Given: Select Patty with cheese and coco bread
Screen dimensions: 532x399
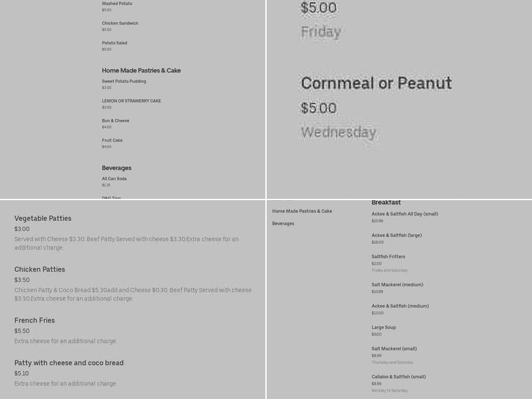Looking at the screenshot, I should point(69,362).
